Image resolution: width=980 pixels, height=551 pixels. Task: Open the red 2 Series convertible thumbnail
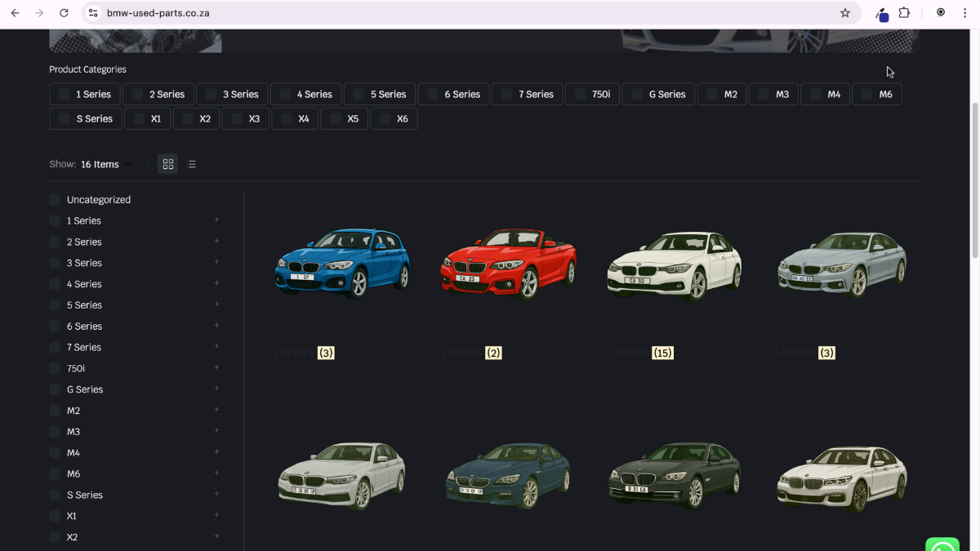point(508,263)
